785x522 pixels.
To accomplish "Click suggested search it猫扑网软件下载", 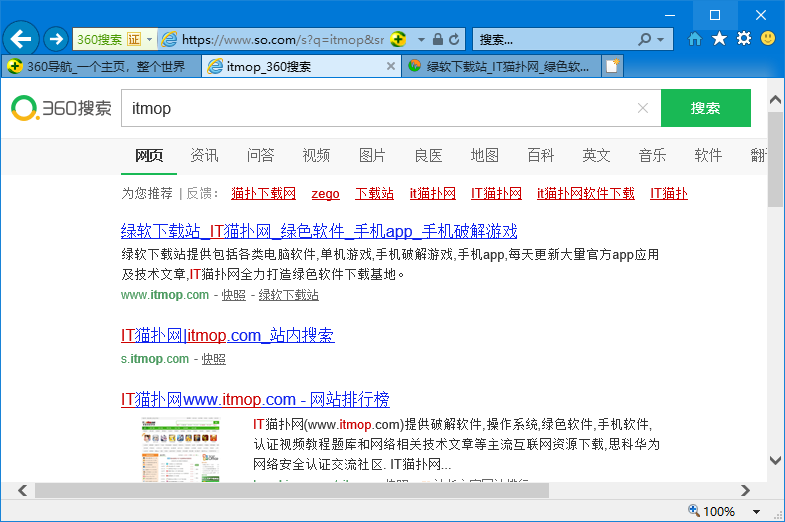I will tap(586, 193).
